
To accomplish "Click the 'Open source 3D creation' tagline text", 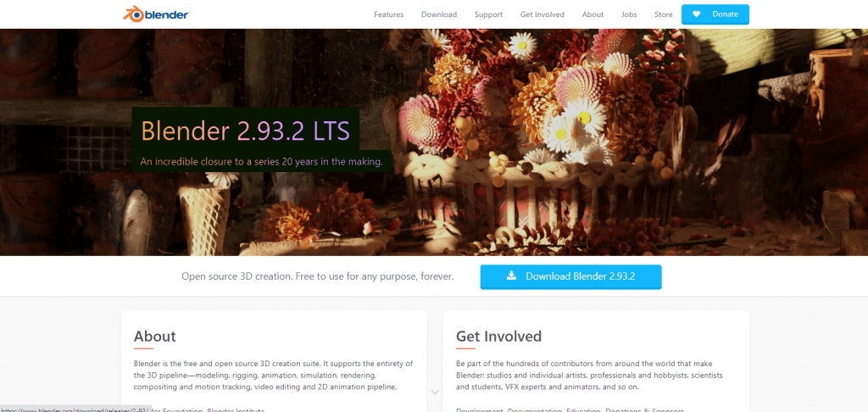I will tap(318, 276).
